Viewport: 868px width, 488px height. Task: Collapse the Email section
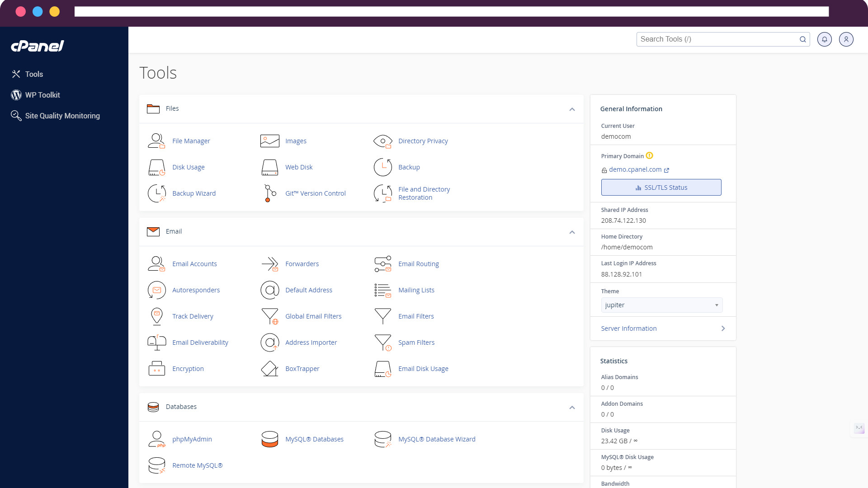(572, 232)
